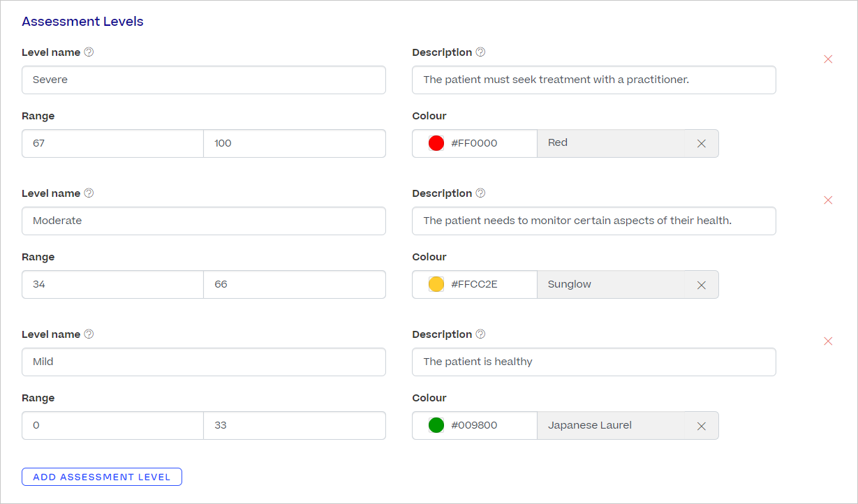Click the yellow #FFCC2E colour swatch
858x504 pixels.
coord(436,284)
